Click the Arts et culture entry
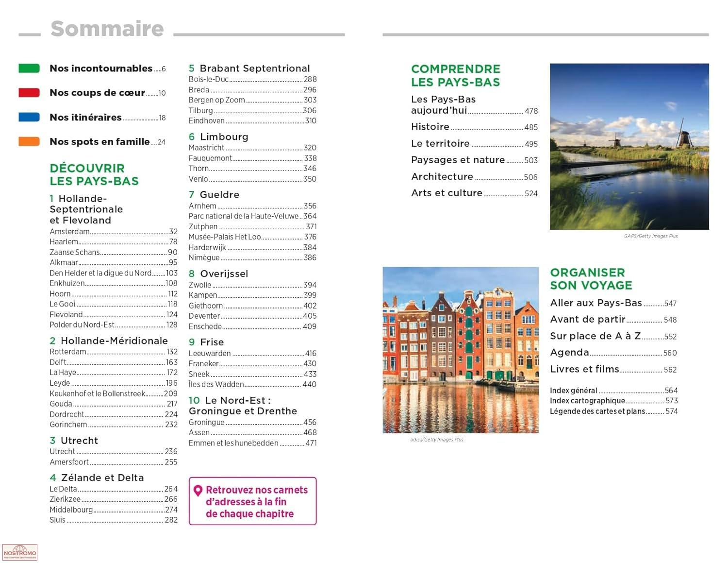The image size is (728, 563). pos(475,193)
